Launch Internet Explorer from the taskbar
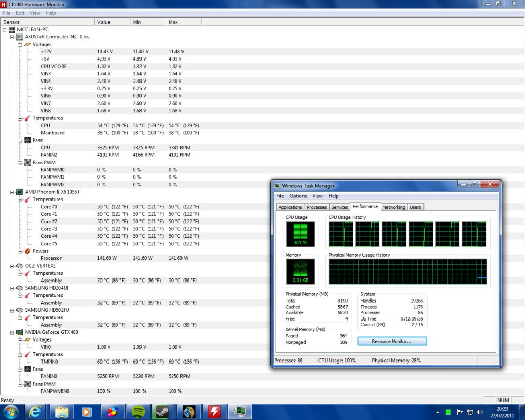525x420 pixels. pyautogui.click(x=35, y=412)
